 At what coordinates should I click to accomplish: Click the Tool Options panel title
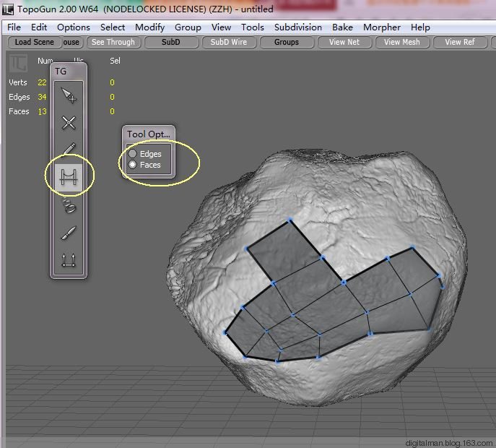[x=149, y=134]
